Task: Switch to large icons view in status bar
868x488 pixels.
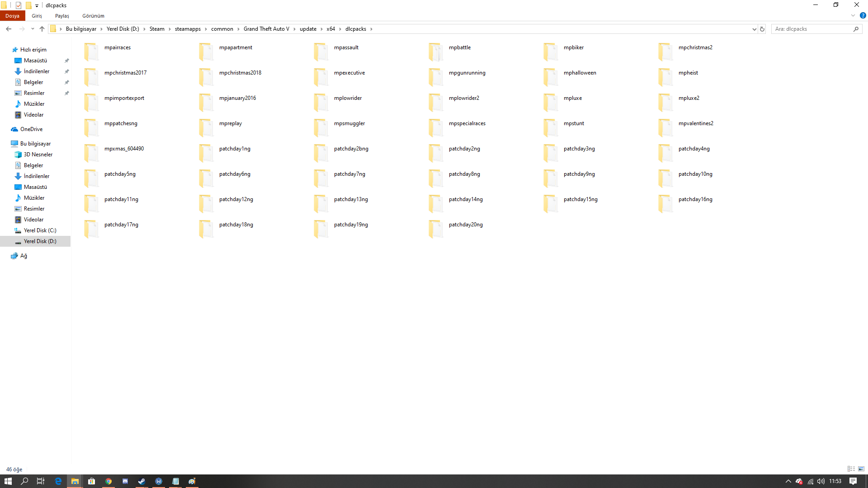Action: tap(861, 469)
